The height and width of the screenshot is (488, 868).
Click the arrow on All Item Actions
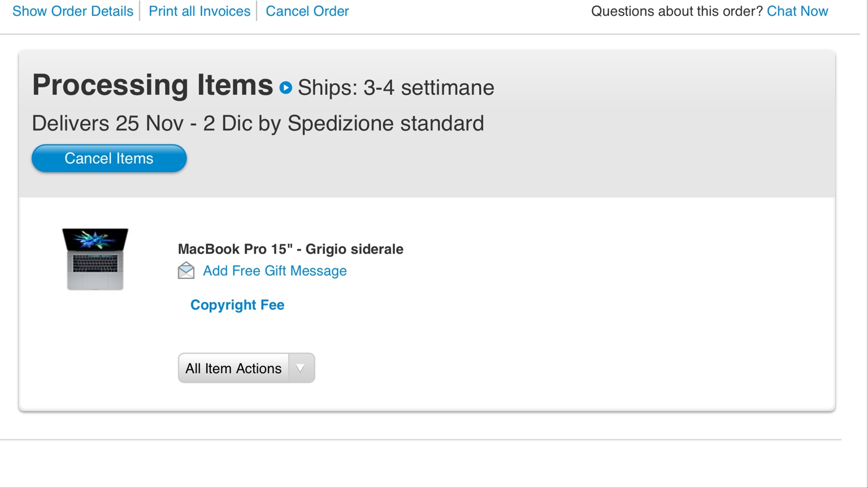[x=301, y=368]
